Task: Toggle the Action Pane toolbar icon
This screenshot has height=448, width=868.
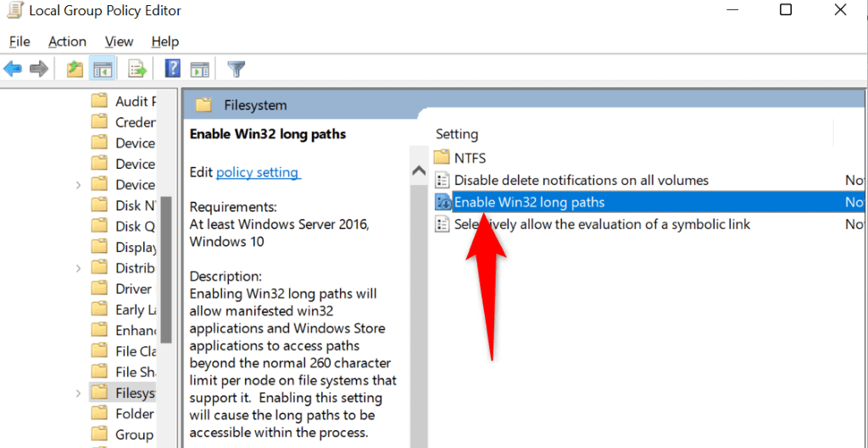Action: pyautogui.click(x=199, y=70)
